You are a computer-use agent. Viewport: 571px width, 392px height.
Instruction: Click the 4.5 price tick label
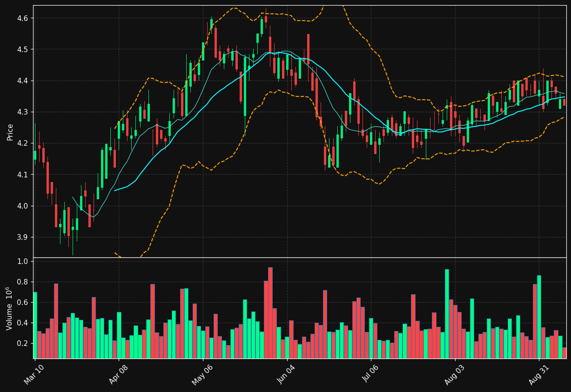[x=23, y=49]
